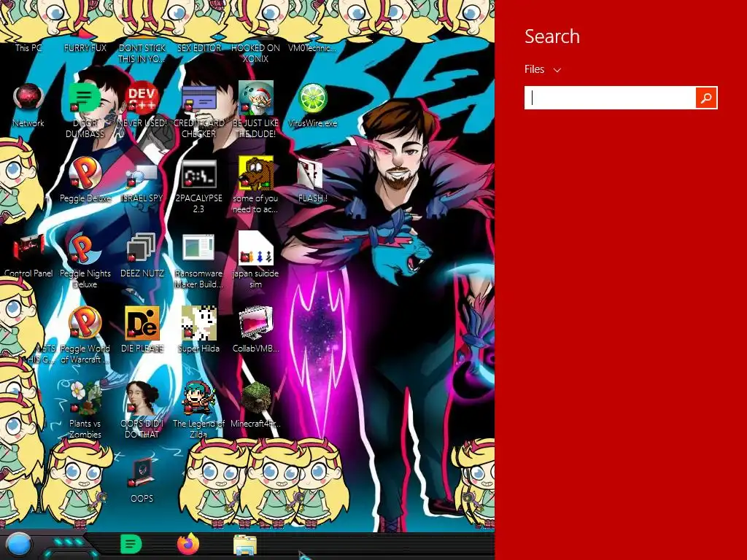Open the CREDIT CARD CHECKER shortcut
This screenshot has height=560, width=747.
click(198, 98)
